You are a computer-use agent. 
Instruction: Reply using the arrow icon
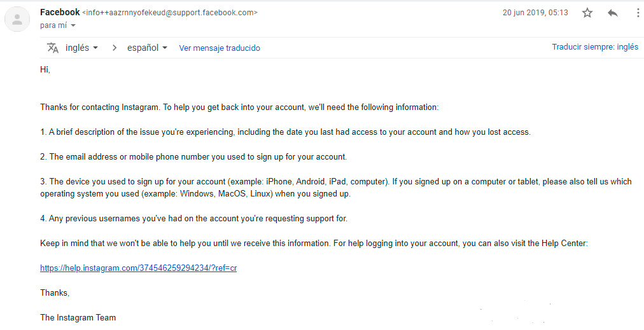(613, 13)
